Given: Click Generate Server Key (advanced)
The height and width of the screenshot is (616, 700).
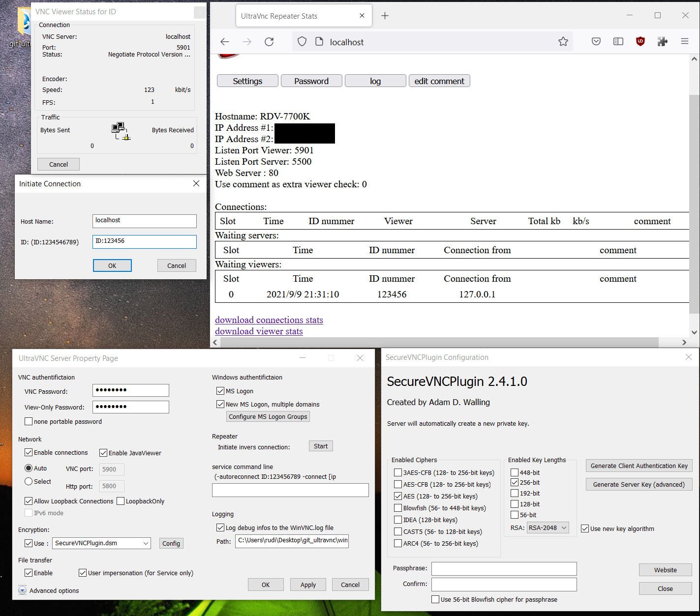Looking at the screenshot, I should (x=639, y=484).
